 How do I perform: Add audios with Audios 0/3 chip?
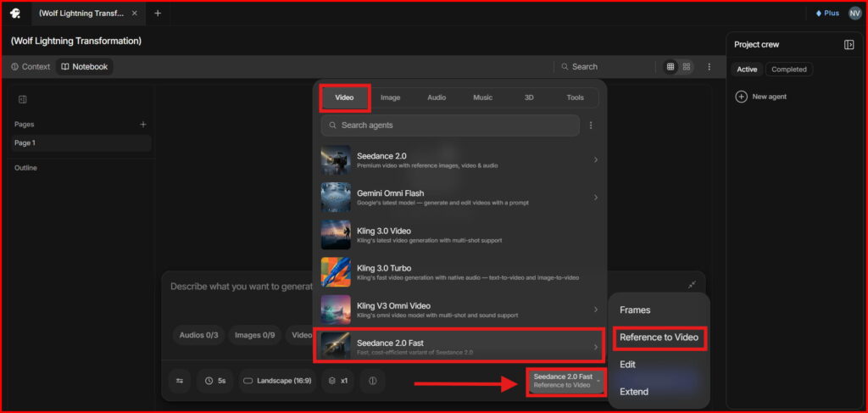(x=198, y=335)
